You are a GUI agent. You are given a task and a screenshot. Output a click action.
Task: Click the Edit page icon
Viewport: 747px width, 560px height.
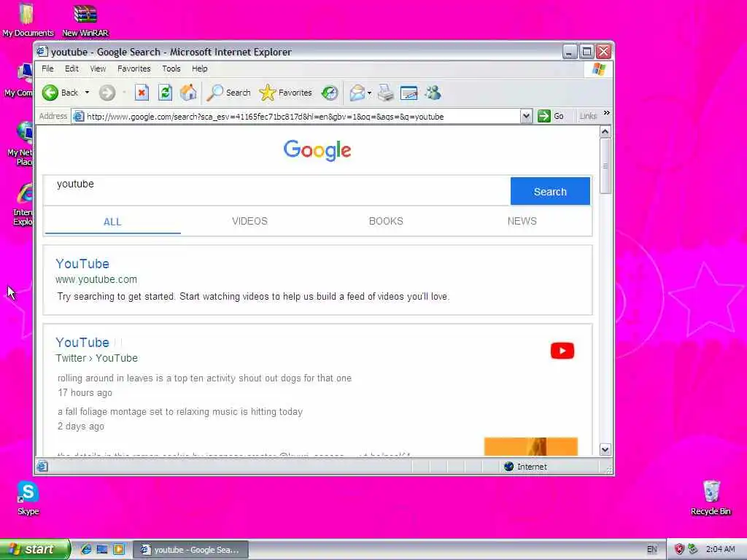point(409,93)
